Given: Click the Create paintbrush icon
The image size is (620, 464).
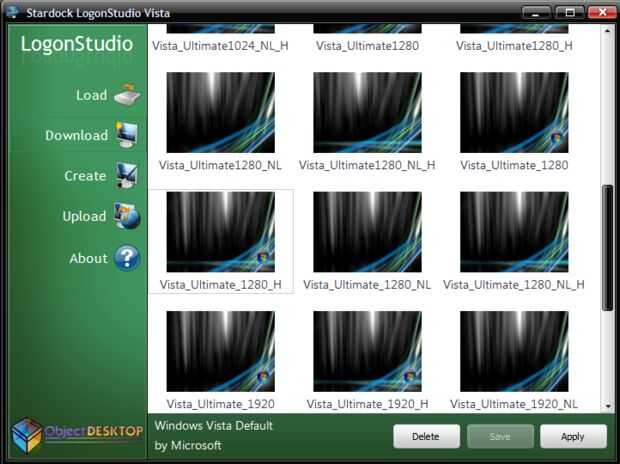Looking at the screenshot, I should pyautogui.click(x=127, y=175).
